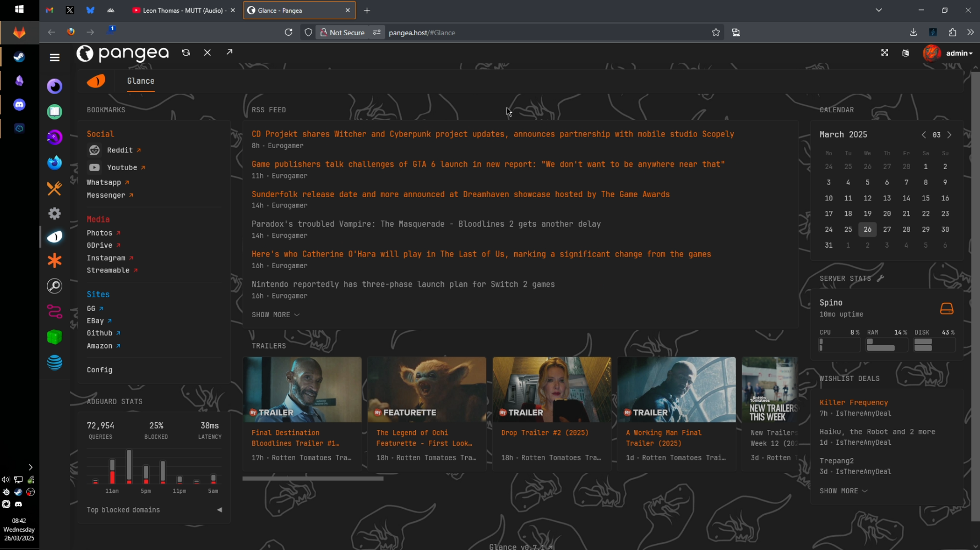Switch to the Leon Thomas MUTT browser tab
Viewport: 980px width, 550px height.
[x=183, y=10]
